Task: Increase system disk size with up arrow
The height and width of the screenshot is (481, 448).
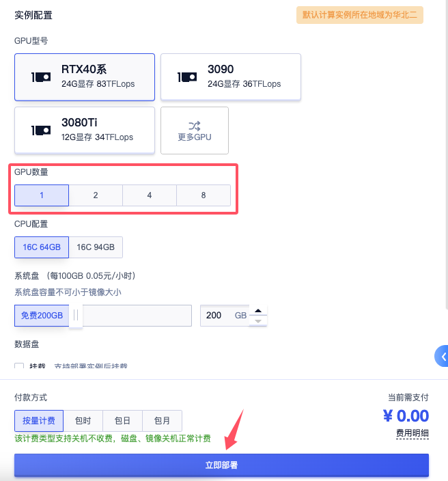Action: [x=258, y=310]
